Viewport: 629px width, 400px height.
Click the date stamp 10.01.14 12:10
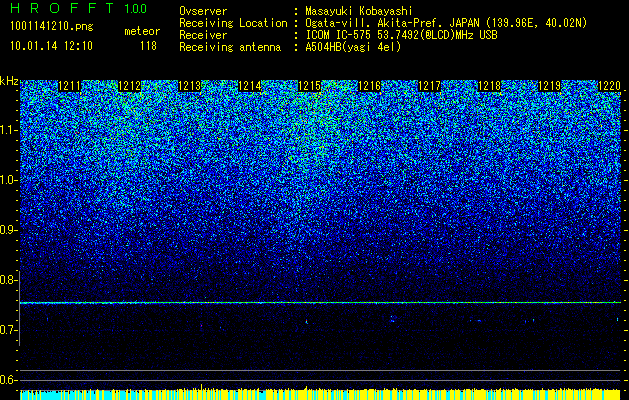(51, 46)
